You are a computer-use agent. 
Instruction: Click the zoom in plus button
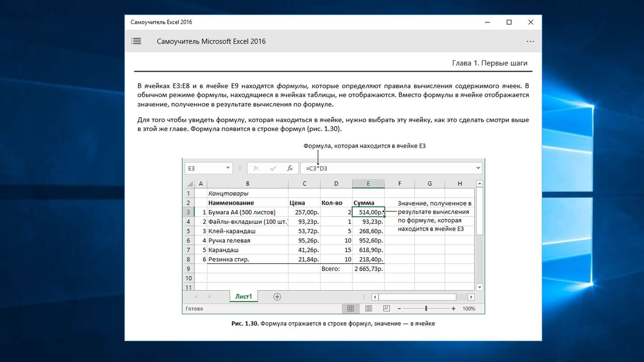tap(453, 308)
